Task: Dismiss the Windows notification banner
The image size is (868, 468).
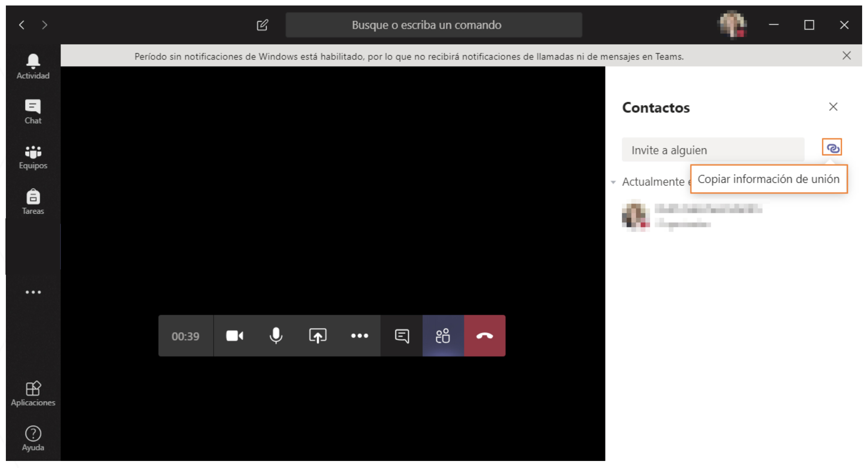Action: tap(847, 56)
